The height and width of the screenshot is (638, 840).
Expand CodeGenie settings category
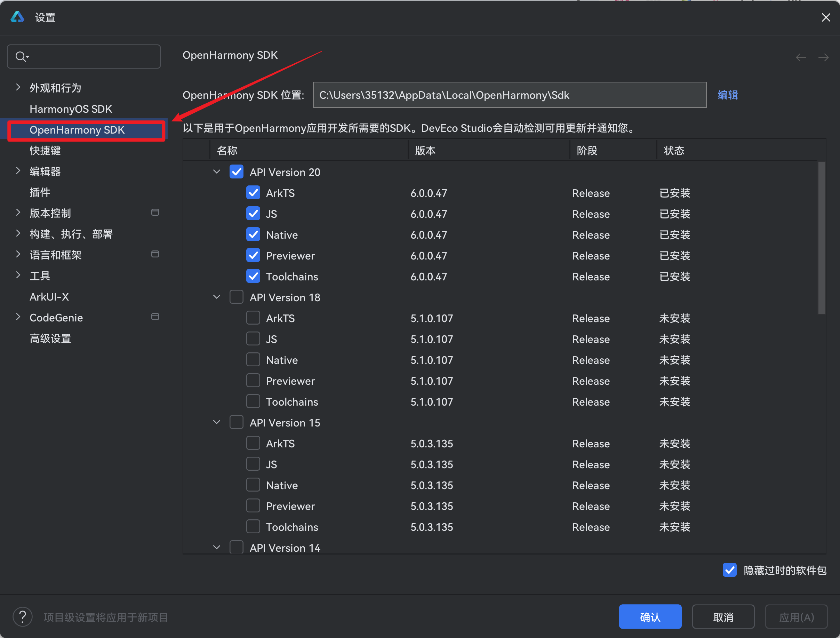click(x=18, y=317)
